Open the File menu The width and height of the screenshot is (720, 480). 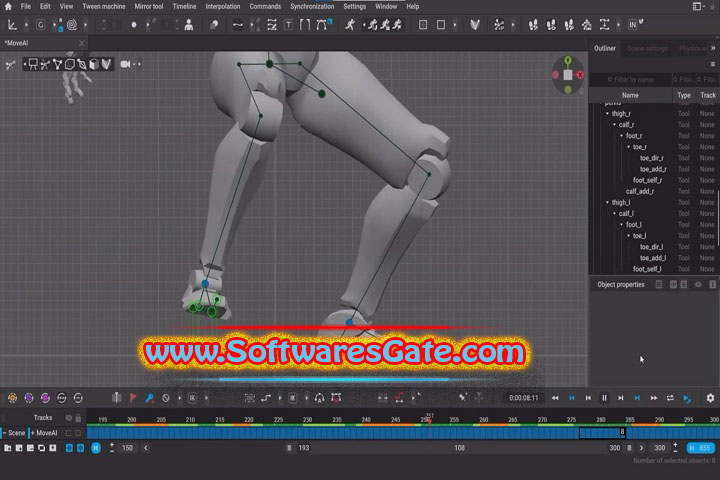pyautogui.click(x=26, y=6)
